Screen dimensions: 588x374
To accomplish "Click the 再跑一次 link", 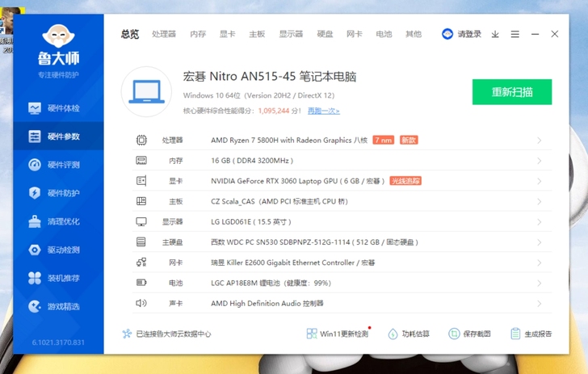I will click(x=324, y=111).
